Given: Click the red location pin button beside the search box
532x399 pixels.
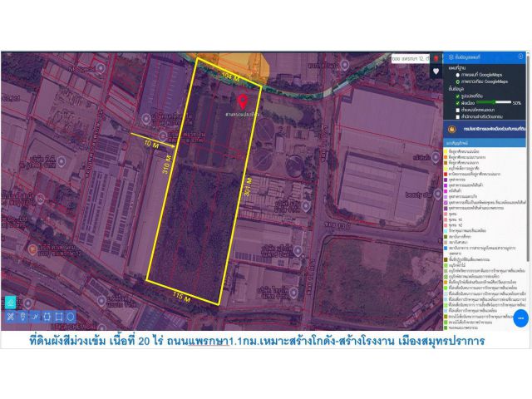Looking at the screenshot, I should tap(436, 59).
